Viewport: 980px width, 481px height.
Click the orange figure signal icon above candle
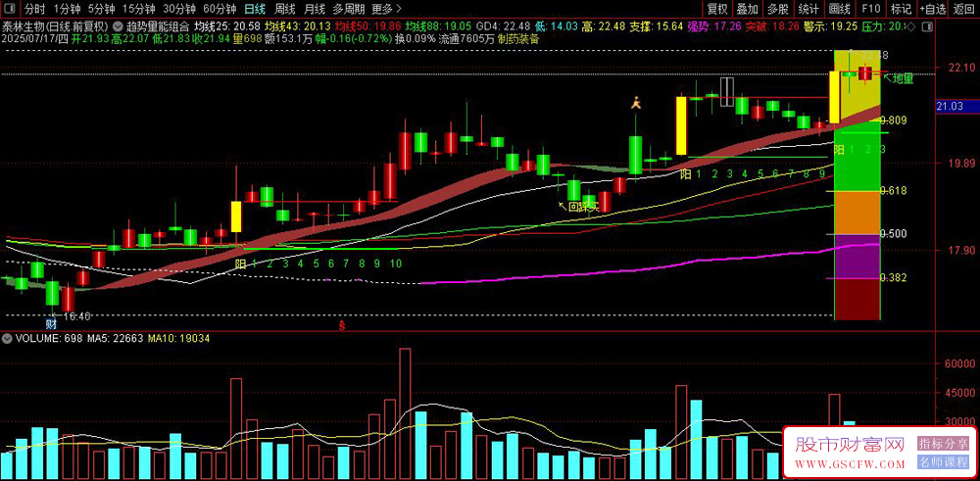point(636,103)
